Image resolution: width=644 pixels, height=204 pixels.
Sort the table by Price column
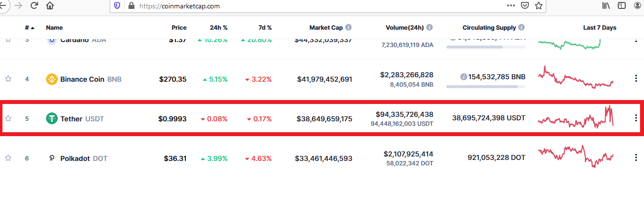tap(179, 28)
